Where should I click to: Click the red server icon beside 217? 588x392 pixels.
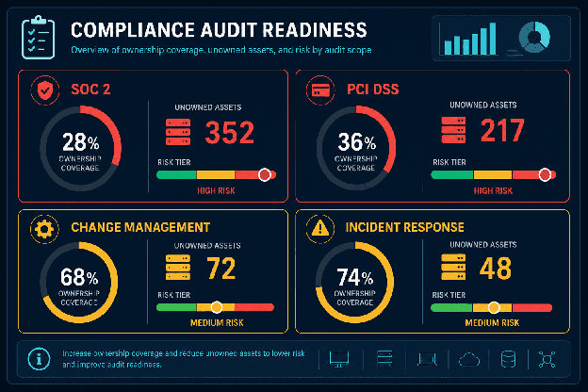pyautogui.click(x=453, y=130)
